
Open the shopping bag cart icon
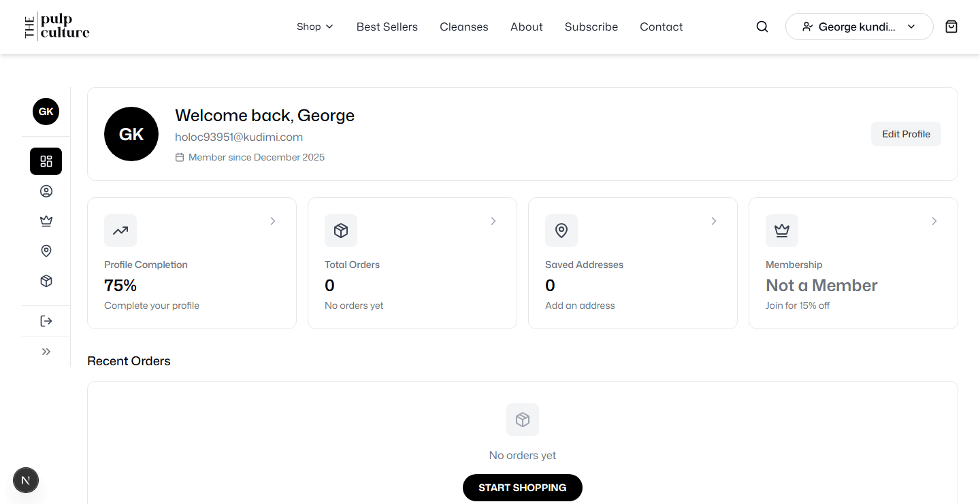pyautogui.click(x=951, y=27)
